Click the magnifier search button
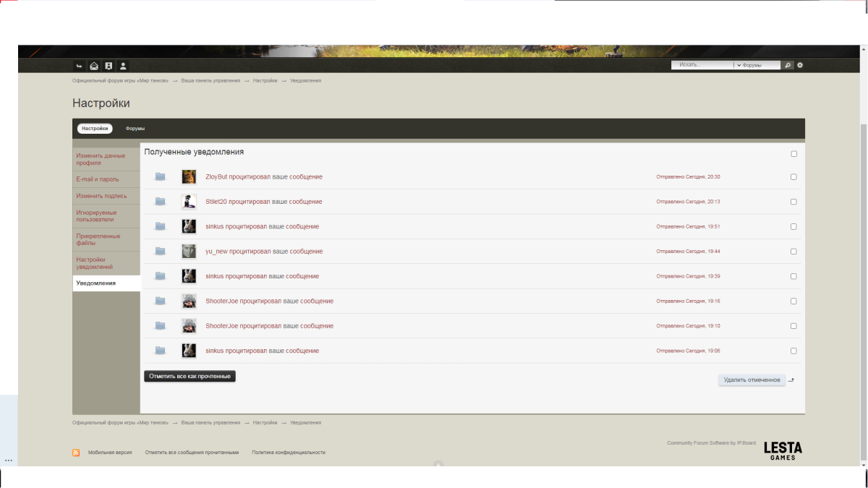The image size is (868, 488). (x=788, y=65)
